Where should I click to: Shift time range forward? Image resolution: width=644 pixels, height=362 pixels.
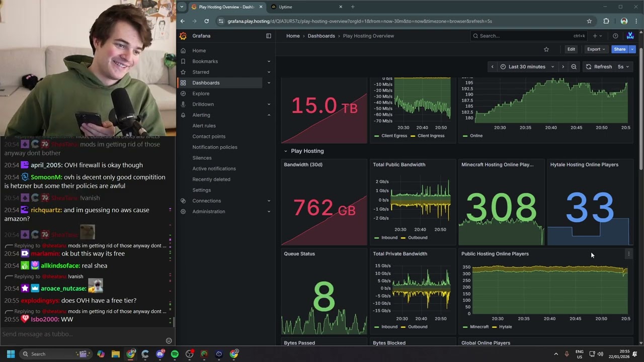(x=563, y=67)
